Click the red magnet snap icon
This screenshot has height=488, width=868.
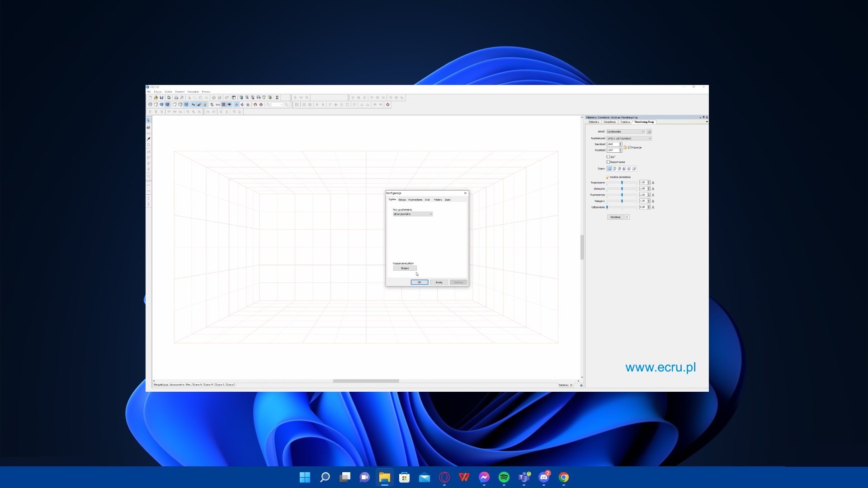pos(255,104)
